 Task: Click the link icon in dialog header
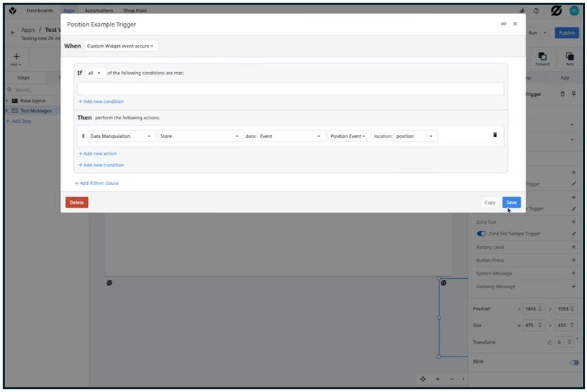504,24
